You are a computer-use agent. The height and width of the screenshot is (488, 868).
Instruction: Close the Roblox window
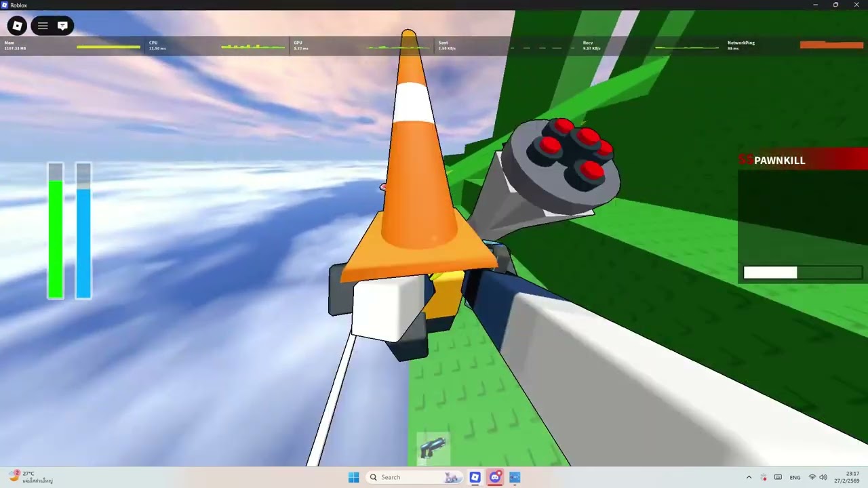point(856,5)
